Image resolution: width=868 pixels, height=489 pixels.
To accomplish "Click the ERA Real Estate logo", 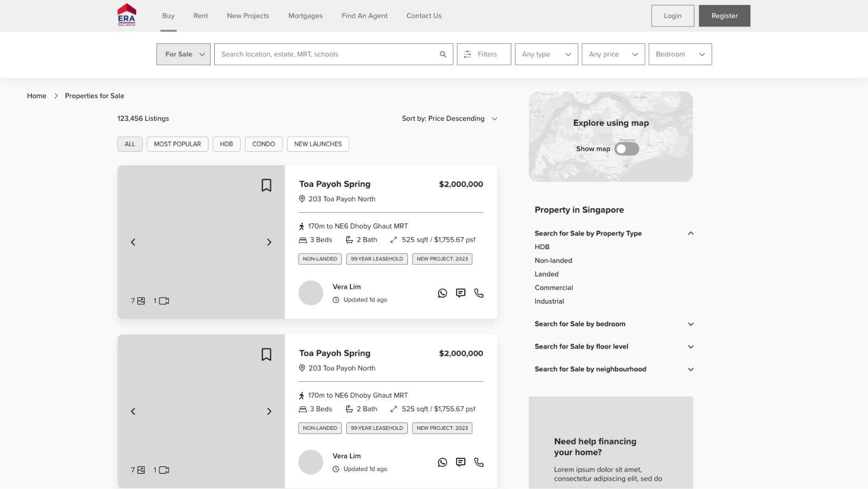I will (x=127, y=15).
